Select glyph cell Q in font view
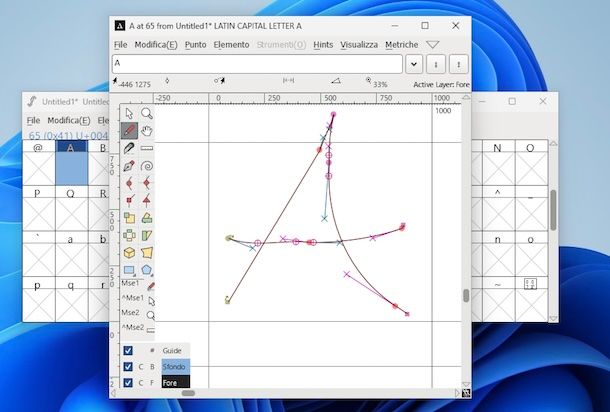The width and height of the screenshot is (610, 412). click(x=72, y=209)
